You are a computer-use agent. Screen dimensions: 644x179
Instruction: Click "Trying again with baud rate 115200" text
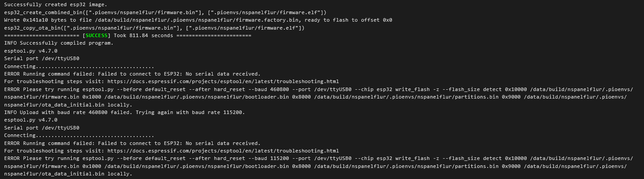coord(189,112)
